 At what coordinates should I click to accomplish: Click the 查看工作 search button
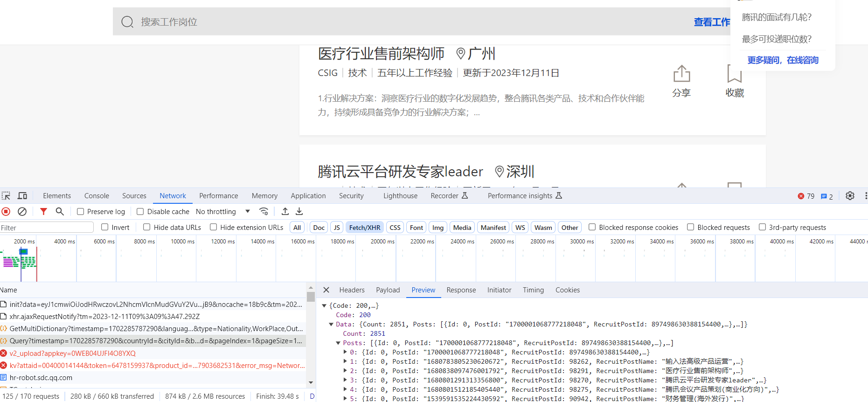pos(712,22)
